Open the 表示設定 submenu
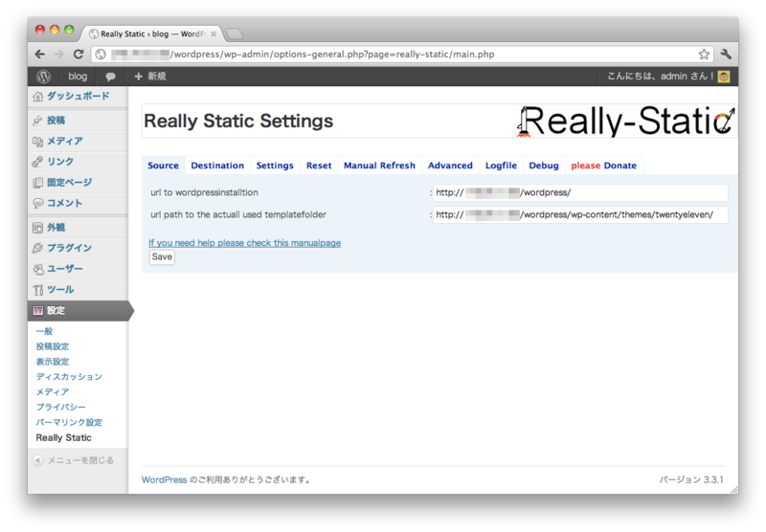This screenshot has height=532, width=766. pyautogui.click(x=53, y=361)
